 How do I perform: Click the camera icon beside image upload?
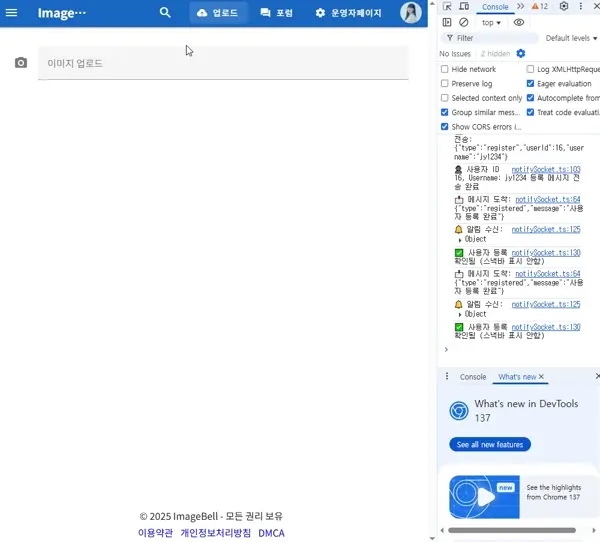(21, 63)
